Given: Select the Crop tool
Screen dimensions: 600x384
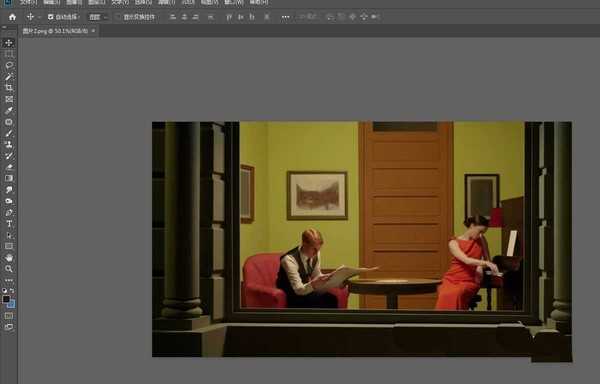Looking at the screenshot, I should pos(9,88).
